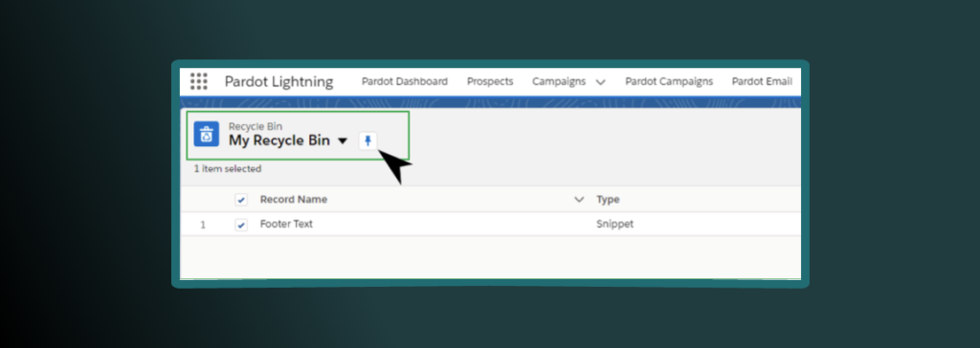Click the My Recycle Bin title text

coord(278,141)
